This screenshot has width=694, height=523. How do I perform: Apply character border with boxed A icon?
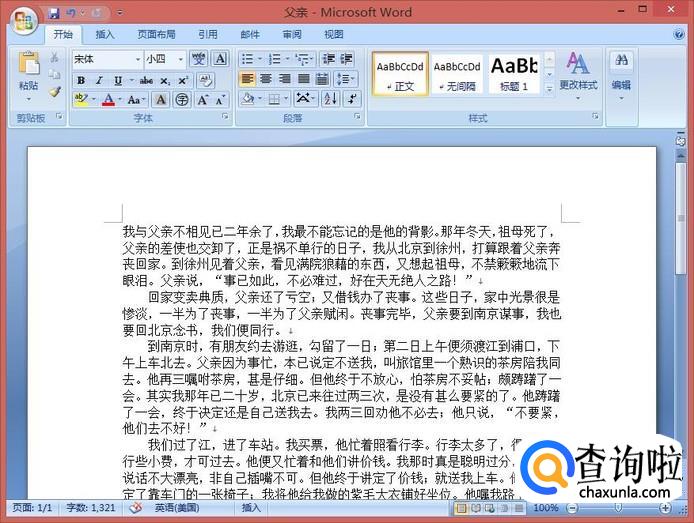221,59
